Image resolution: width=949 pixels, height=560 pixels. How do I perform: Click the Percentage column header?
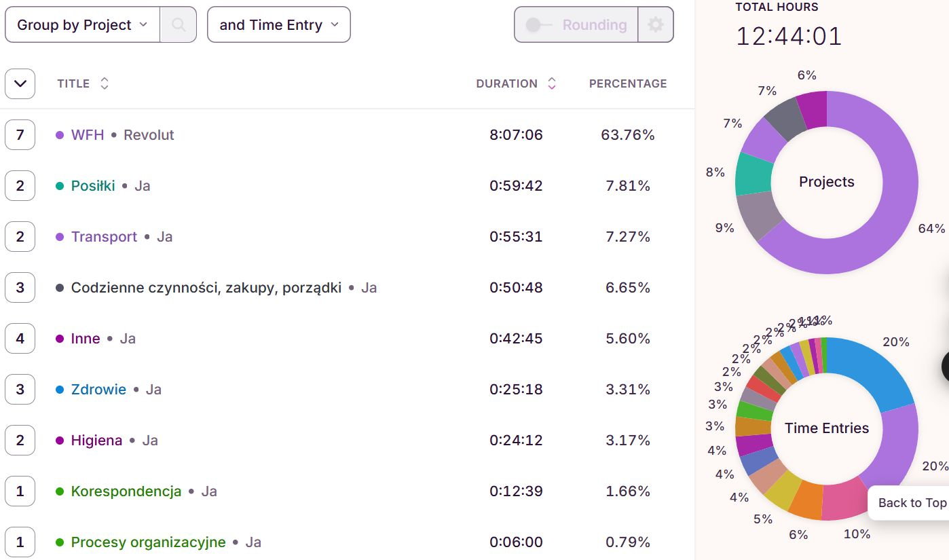pyautogui.click(x=627, y=83)
